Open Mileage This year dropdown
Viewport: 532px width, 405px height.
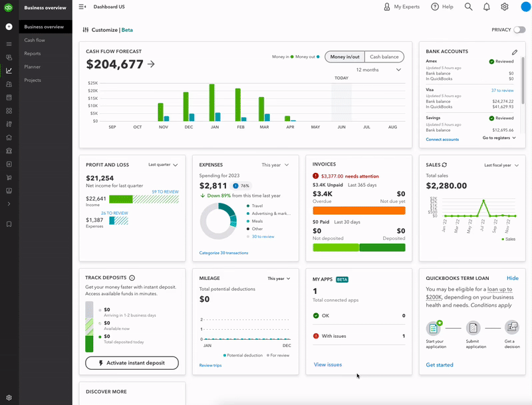(279, 279)
